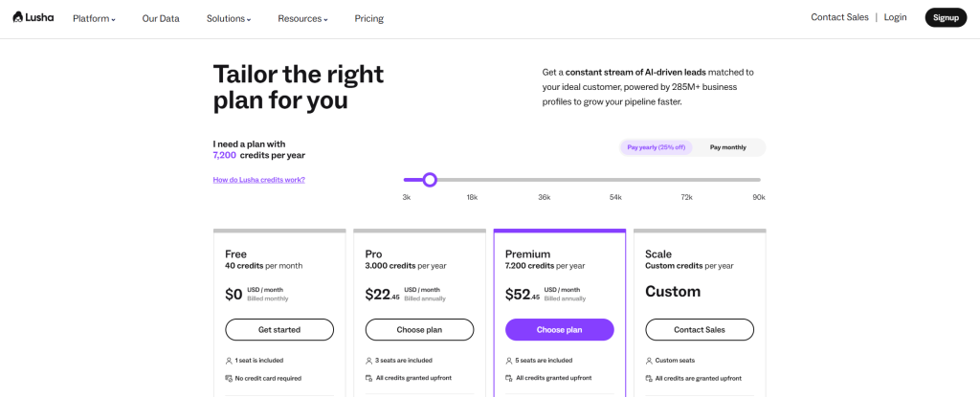Click the credits slider handle

point(430,180)
